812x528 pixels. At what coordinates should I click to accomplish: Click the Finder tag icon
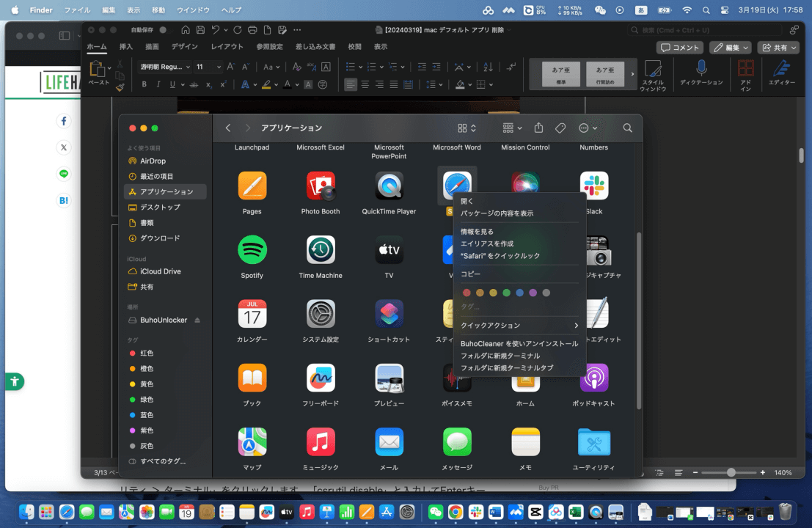click(560, 128)
